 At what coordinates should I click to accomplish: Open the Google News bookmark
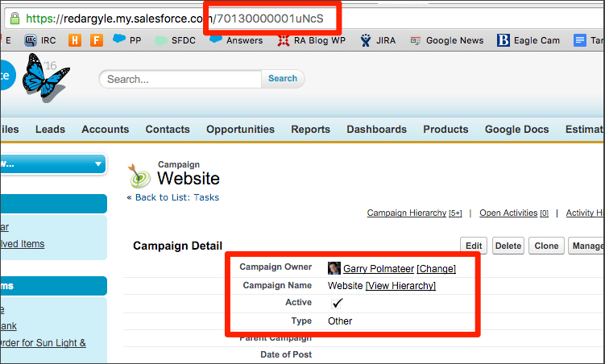point(447,40)
